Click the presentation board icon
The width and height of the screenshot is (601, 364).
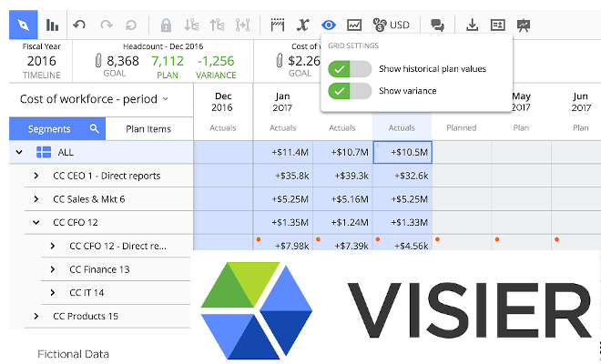coord(524,25)
